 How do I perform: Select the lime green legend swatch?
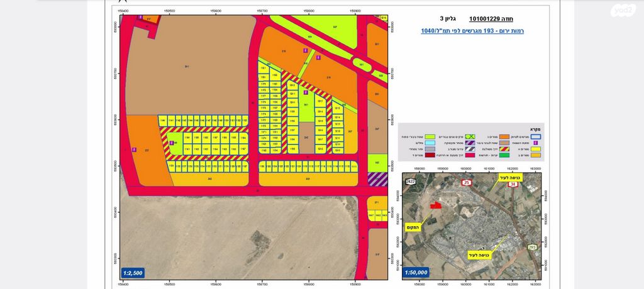[x=430, y=136]
